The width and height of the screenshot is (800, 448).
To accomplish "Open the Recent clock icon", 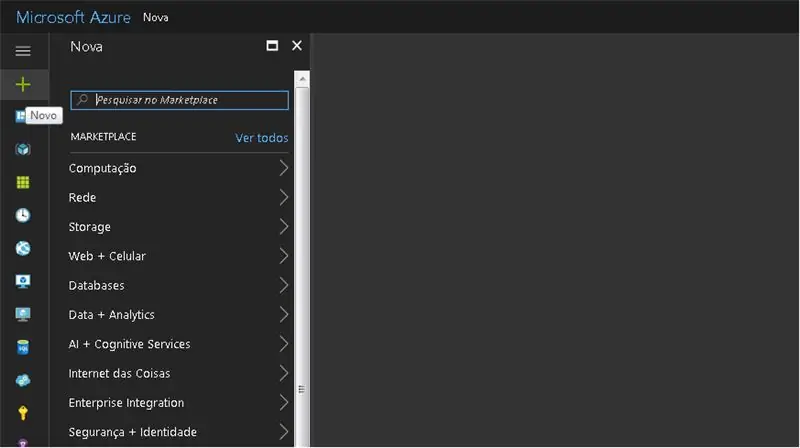I will tap(23, 215).
